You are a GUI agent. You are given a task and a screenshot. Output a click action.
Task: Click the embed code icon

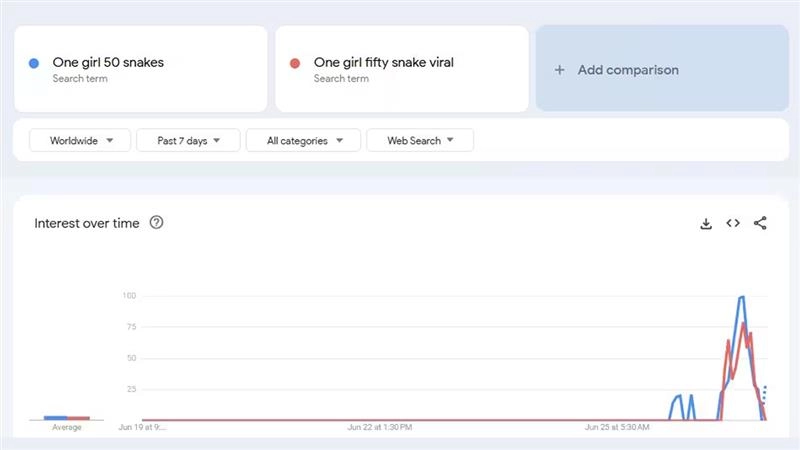pyautogui.click(x=733, y=224)
